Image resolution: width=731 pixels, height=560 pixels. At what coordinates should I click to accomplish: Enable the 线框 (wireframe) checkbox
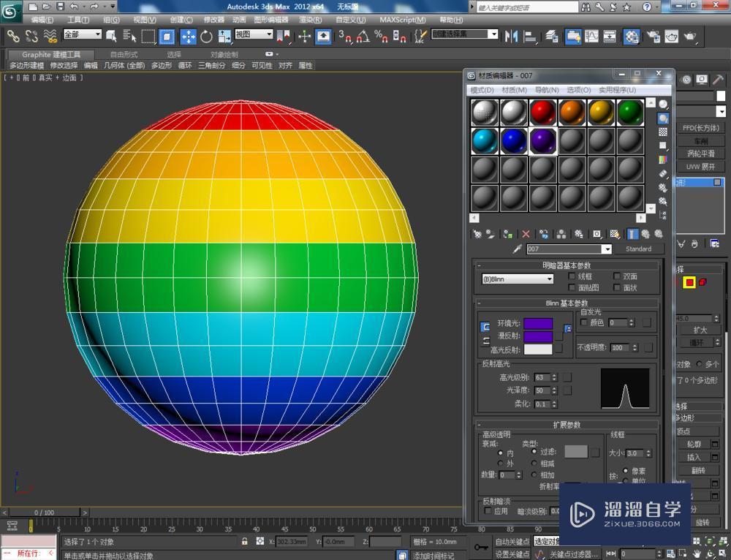570,276
